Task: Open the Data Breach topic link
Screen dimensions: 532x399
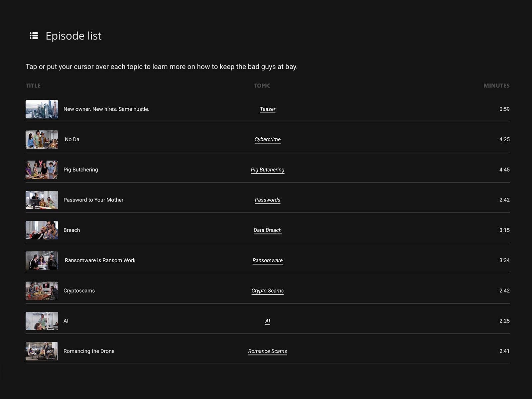Action: click(x=268, y=230)
